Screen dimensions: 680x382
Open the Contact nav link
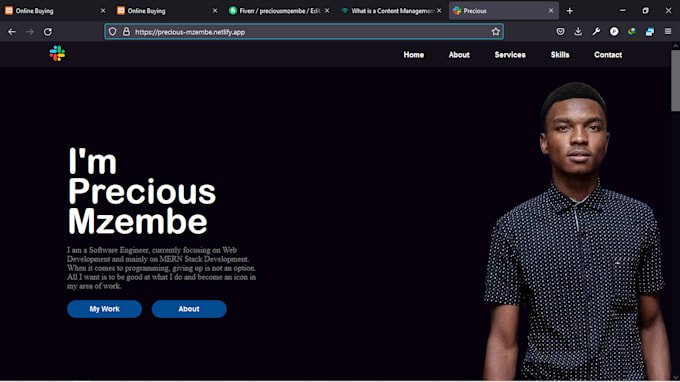pos(608,55)
